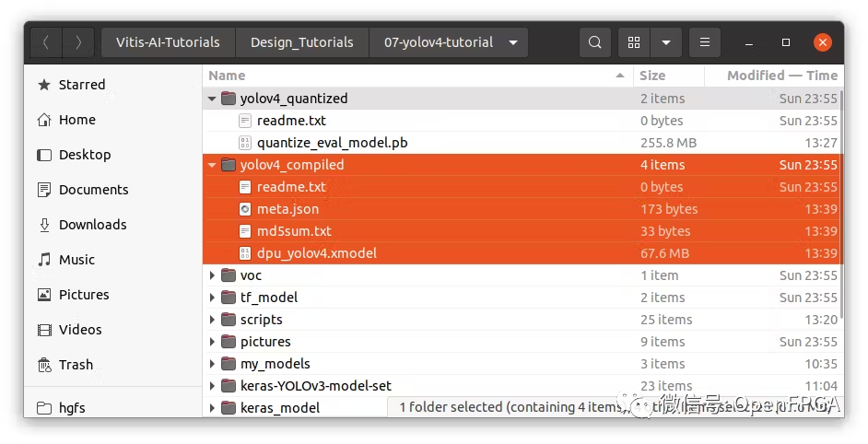Expand the scripts folder
This screenshot has height=444, width=868.
tap(213, 320)
